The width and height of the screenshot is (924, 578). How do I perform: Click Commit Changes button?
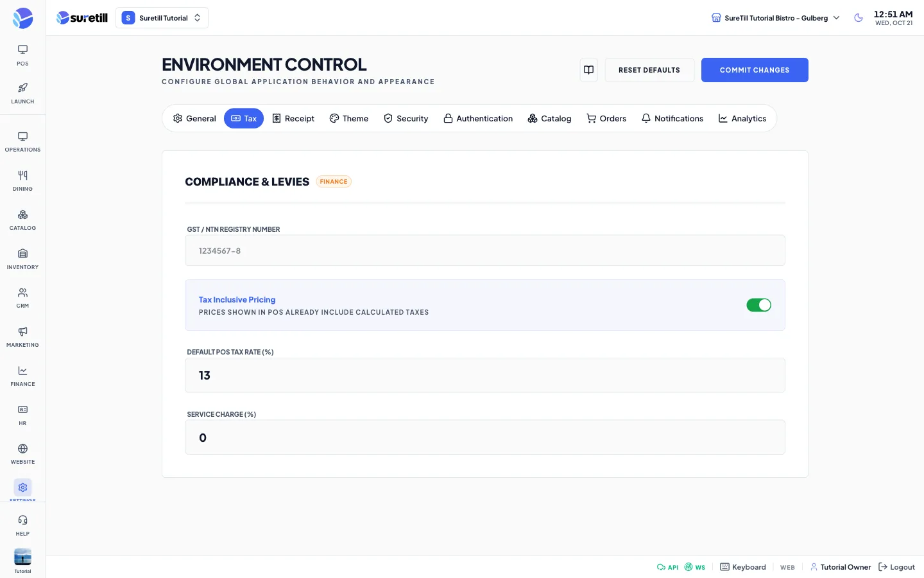755,70
